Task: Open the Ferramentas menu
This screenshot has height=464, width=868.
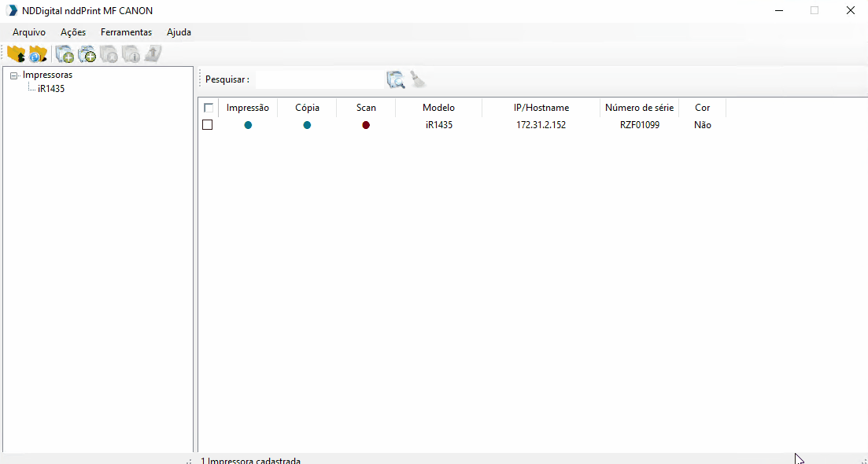Action: 126,32
